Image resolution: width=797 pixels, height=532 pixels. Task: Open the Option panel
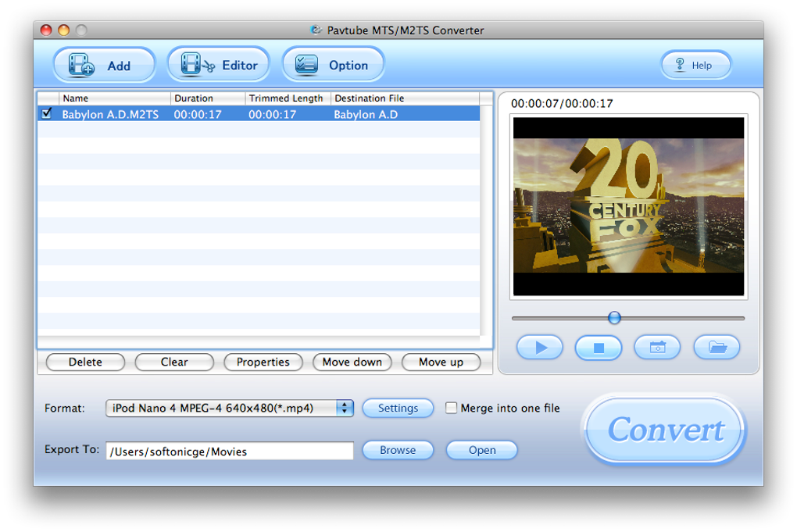[x=333, y=65]
